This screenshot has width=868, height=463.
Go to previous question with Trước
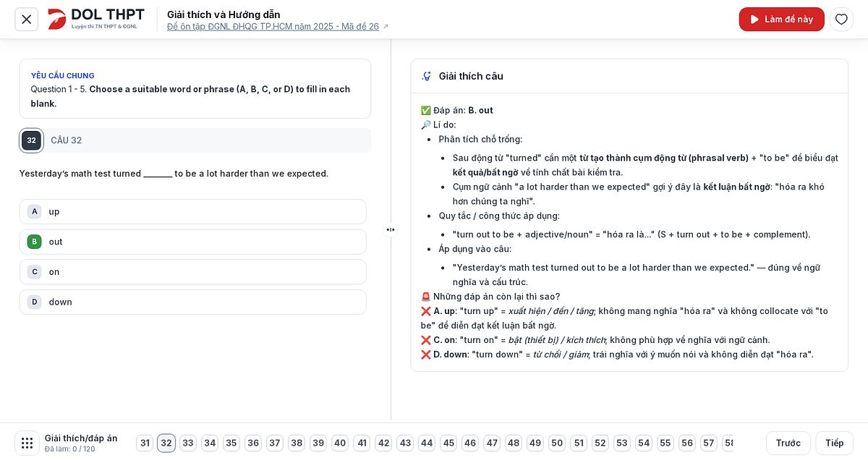[x=788, y=443]
